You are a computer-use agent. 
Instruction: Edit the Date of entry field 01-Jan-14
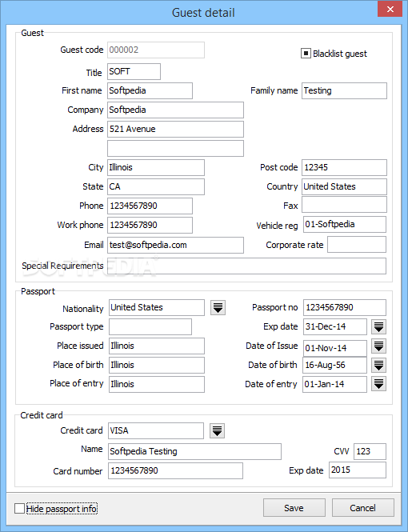tap(334, 385)
